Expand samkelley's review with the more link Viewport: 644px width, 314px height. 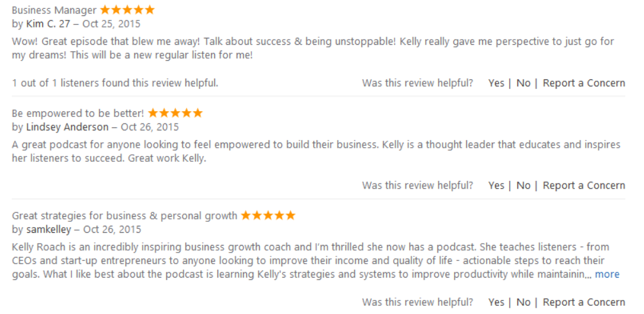607,274
